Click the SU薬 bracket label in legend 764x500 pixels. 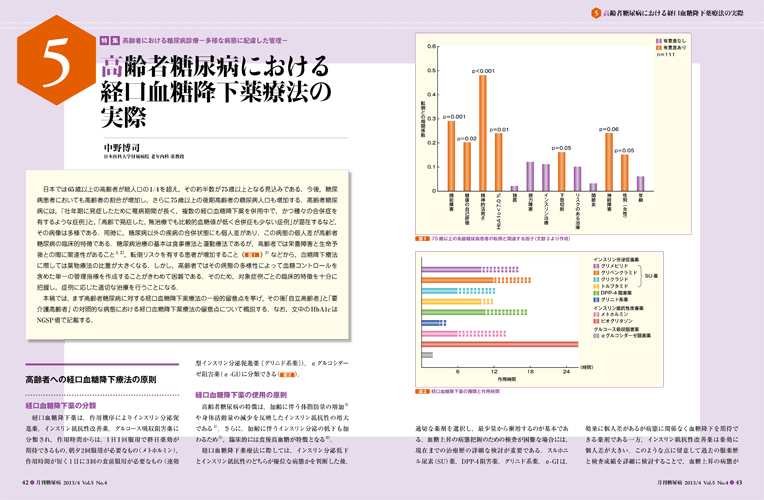[651, 276]
